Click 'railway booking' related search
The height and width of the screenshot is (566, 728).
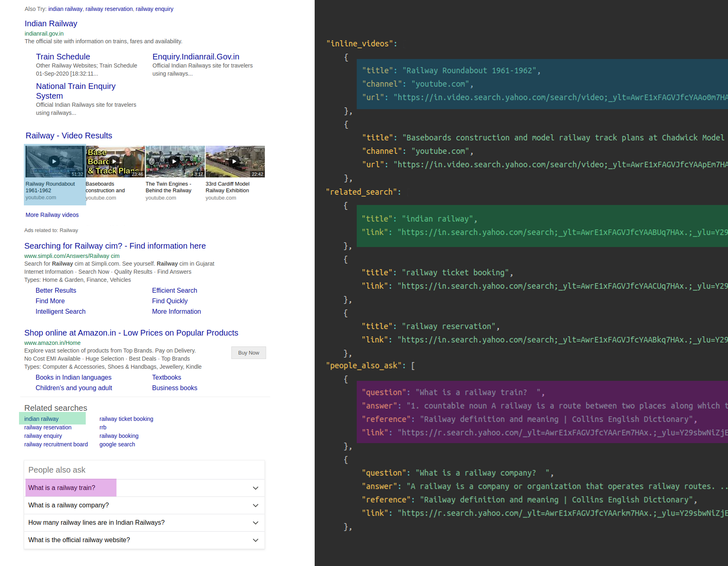pyautogui.click(x=119, y=436)
